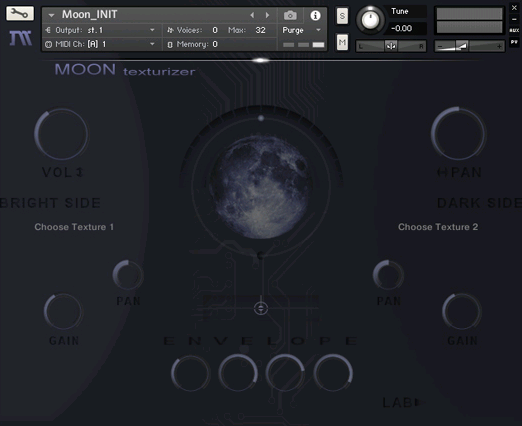The image size is (522, 426).
Task: Open instrument edit mode with wrench icon
Action: 20,13
